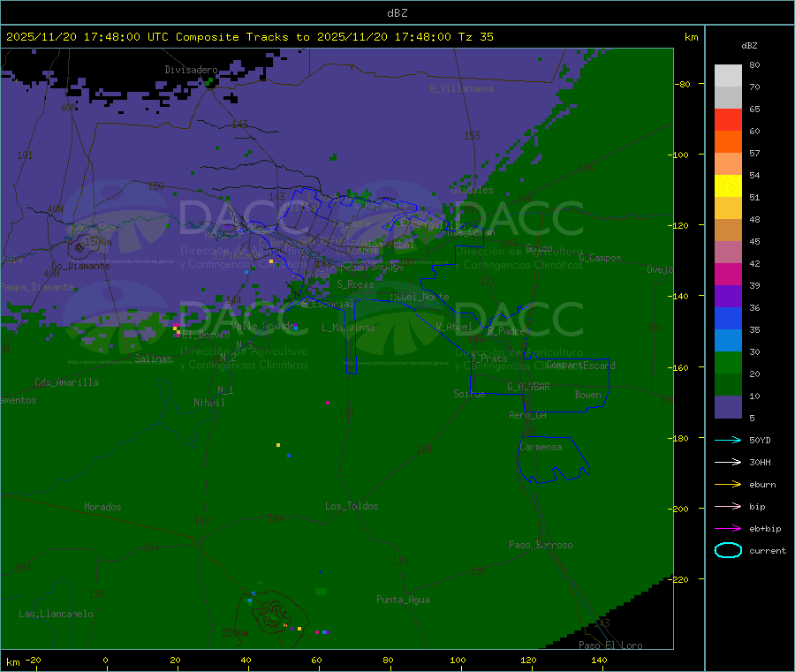
Task: Click the 'Composite Tracks' timestamp header line
Action: pos(249,37)
